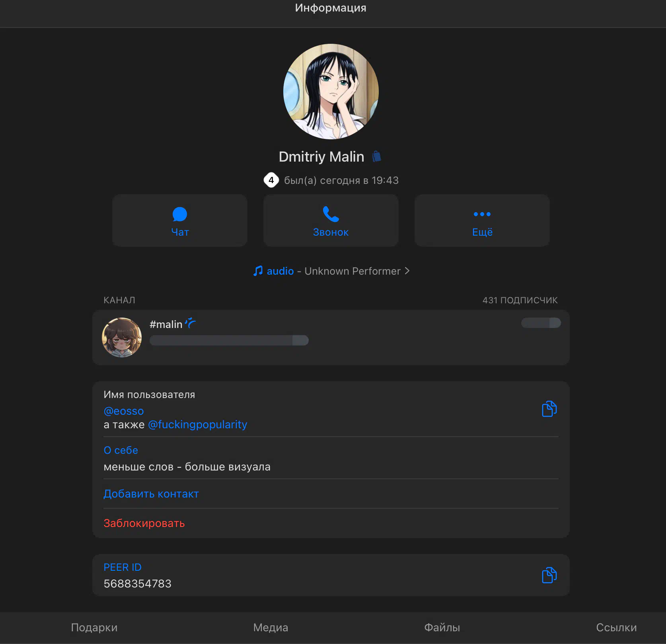Switch to the Медиа tab
Viewport: 666px width, 644px height.
coord(271,628)
